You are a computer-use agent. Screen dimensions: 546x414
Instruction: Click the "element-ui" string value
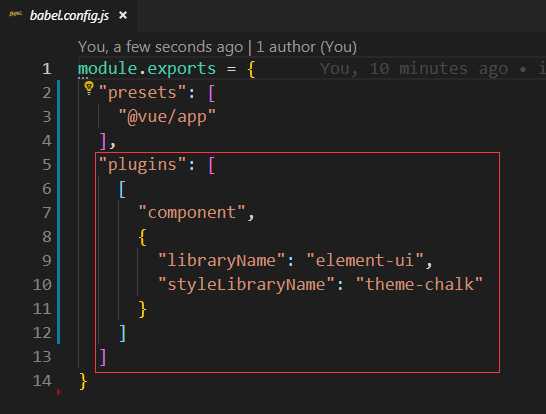[x=365, y=260]
